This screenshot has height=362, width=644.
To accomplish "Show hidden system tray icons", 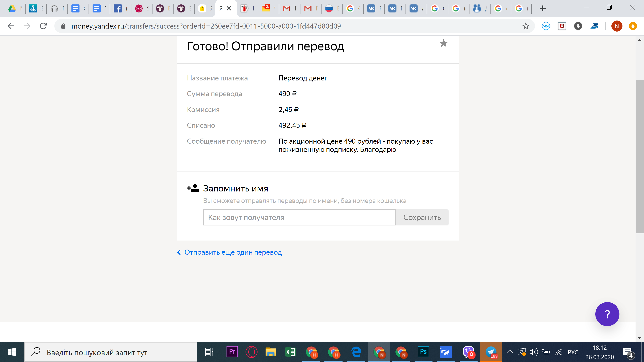I will [x=510, y=352].
